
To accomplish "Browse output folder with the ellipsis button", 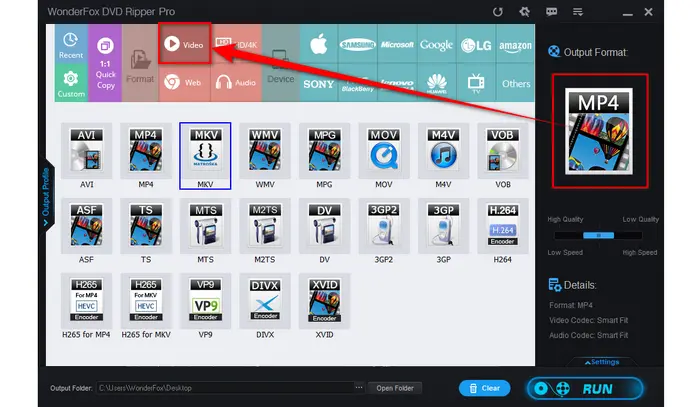I will click(359, 387).
